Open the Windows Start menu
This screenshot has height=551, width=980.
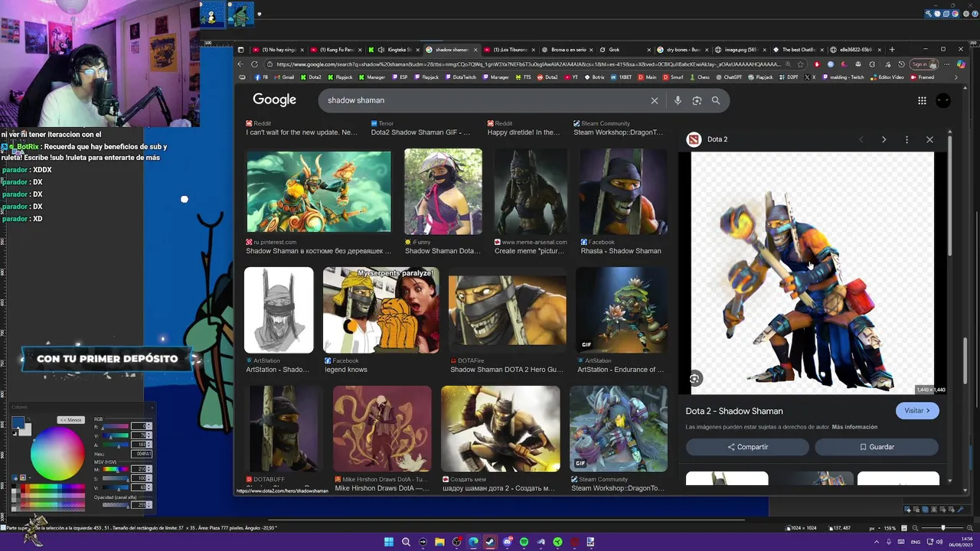[x=389, y=542]
